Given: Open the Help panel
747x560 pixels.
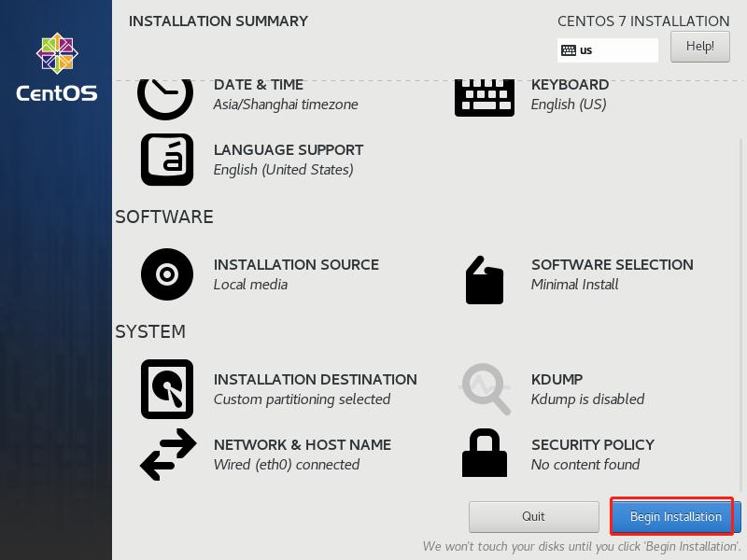Looking at the screenshot, I should coord(700,46).
